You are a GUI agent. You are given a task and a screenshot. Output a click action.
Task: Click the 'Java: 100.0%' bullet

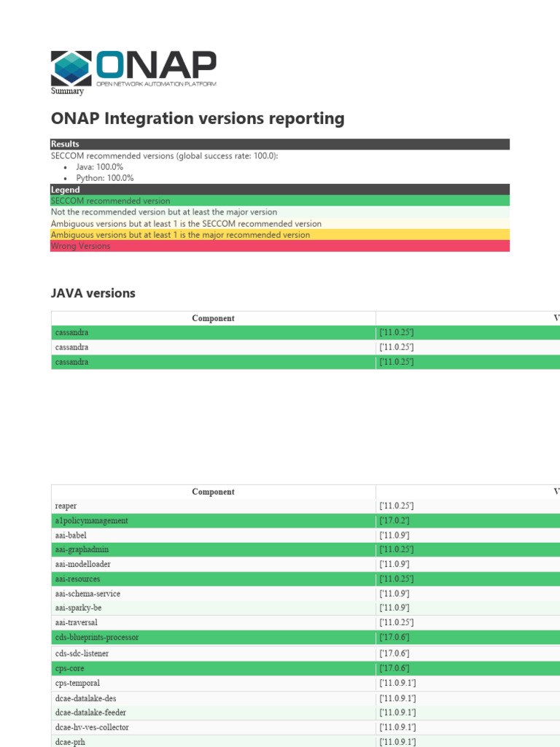click(99, 167)
